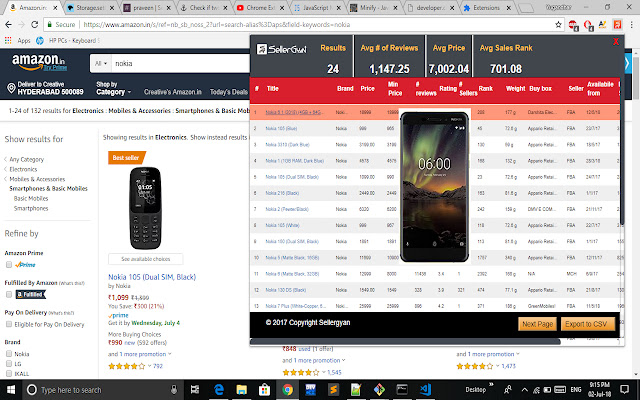The height and width of the screenshot is (400, 640).
Task: Open the Windows Start menu
Action: click(x=11, y=390)
